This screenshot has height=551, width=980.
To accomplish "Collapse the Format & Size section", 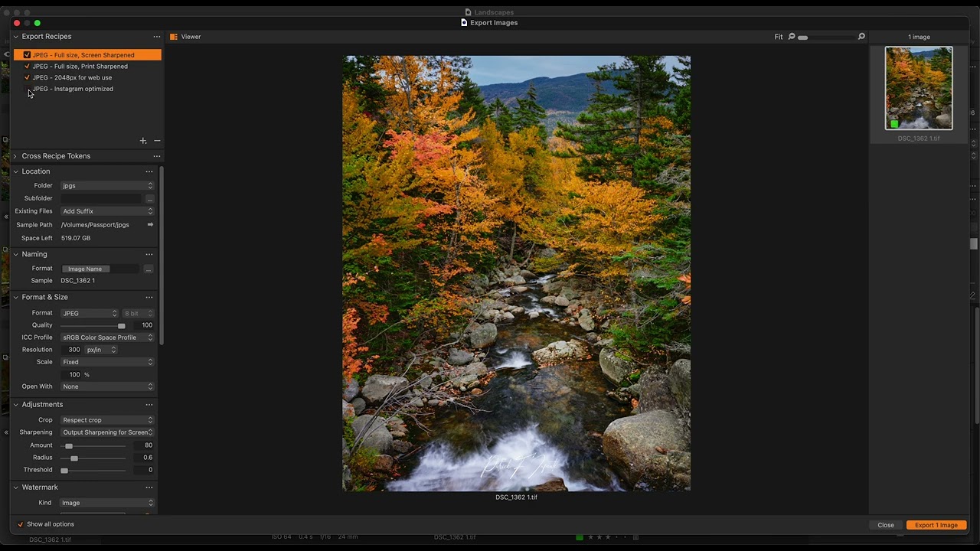I will tap(15, 297).
